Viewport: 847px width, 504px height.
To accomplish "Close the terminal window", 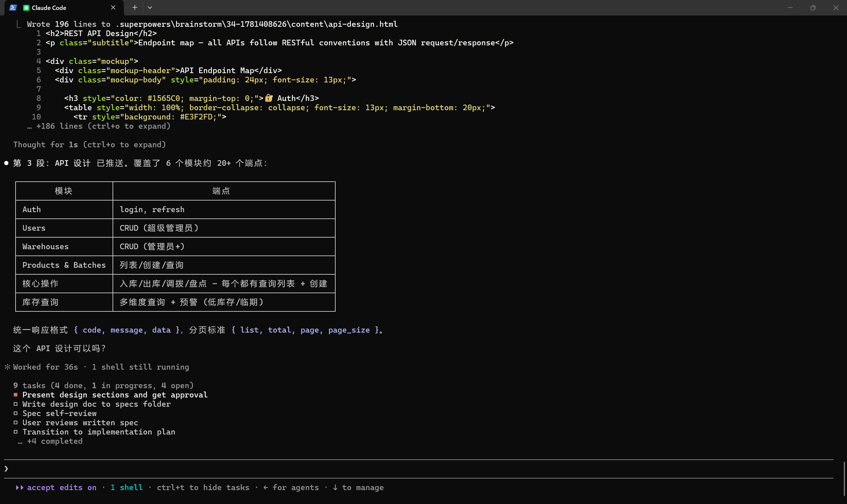I will coord(836,8).
